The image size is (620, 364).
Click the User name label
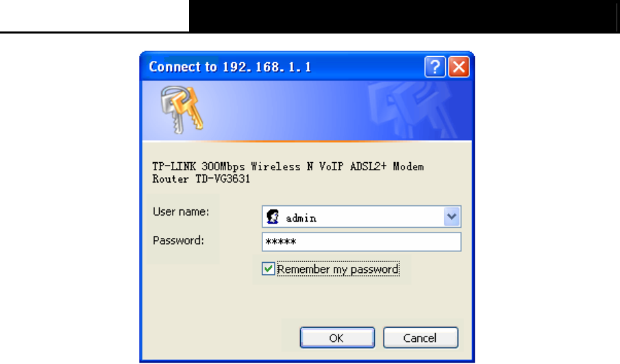[x=181, y=211]
